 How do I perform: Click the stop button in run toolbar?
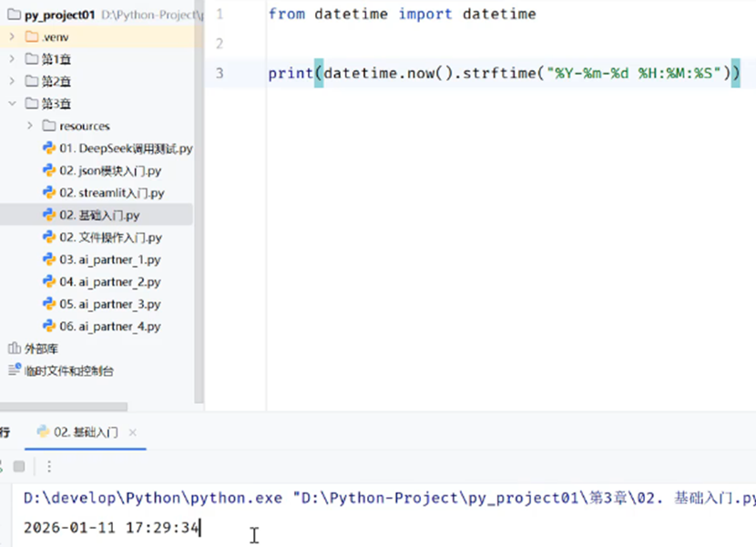(x=19, y=466)
